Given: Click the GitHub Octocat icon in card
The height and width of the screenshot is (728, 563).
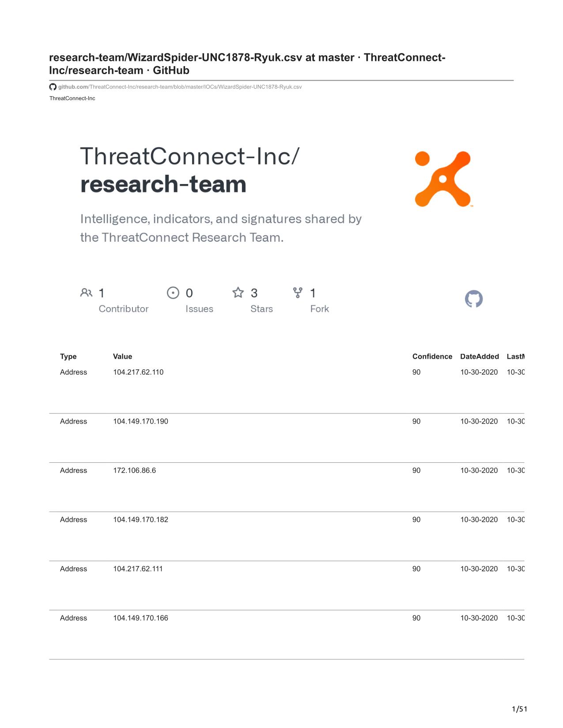Looking at the screenshot, I should [x=474, y=299].
